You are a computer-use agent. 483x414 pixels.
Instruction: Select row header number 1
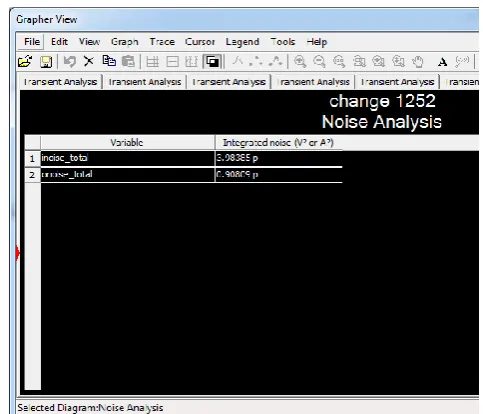click(32, 158)
